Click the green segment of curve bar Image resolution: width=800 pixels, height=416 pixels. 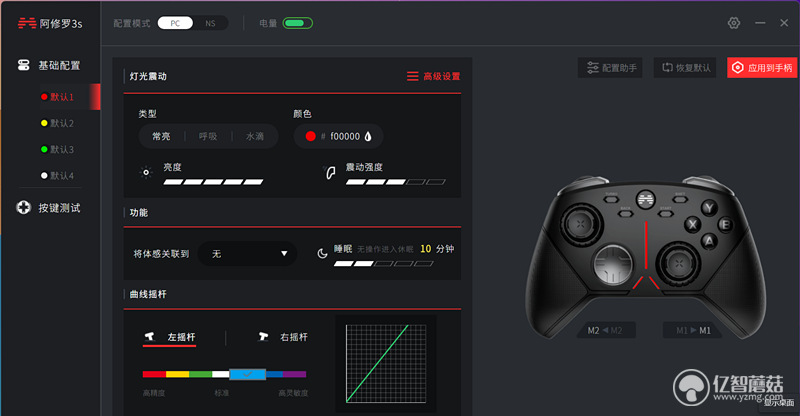tap(201, 374)
